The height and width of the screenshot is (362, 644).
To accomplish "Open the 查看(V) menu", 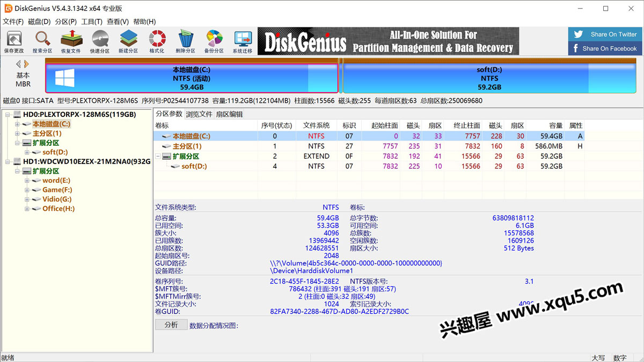I will 118,21.
